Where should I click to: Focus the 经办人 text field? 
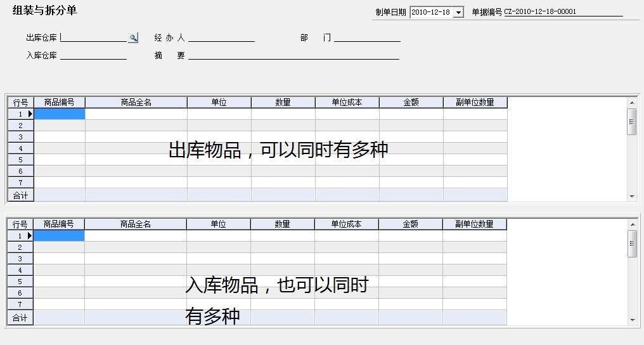pyautogui.click(x=221, y=37)
